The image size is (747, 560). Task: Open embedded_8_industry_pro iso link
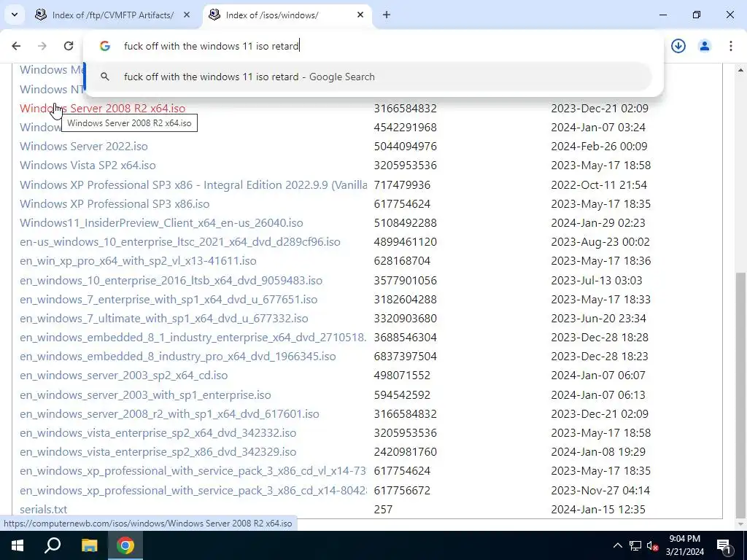click(178, 356)
